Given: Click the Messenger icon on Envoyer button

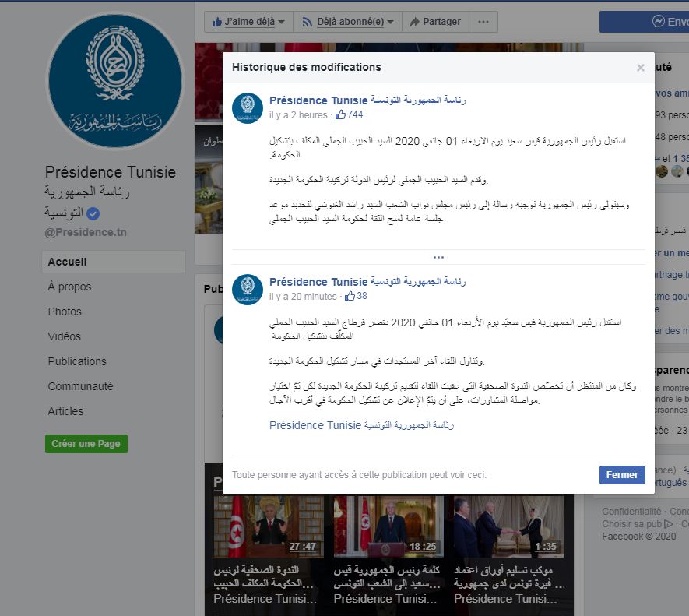Looking at the screenshot, I should (x=658, y=21).
